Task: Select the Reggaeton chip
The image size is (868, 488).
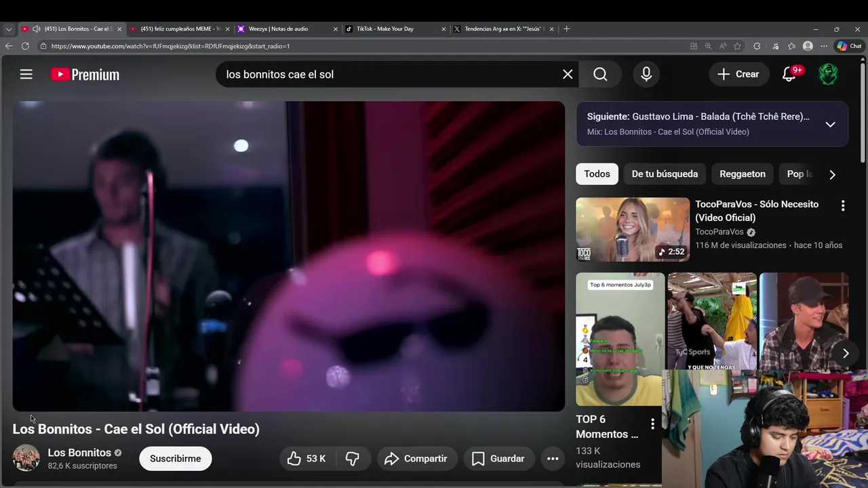Action: click(x=742, y=174)
